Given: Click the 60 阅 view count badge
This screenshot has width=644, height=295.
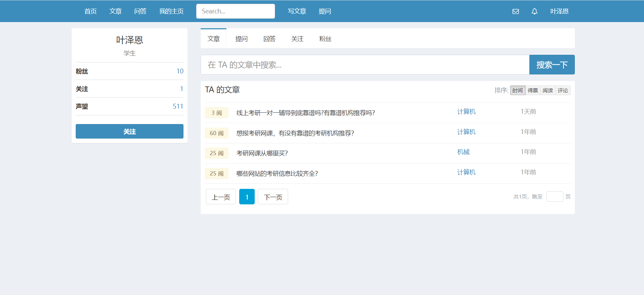Looking at the screenshot, I should [x=217, y=133].
